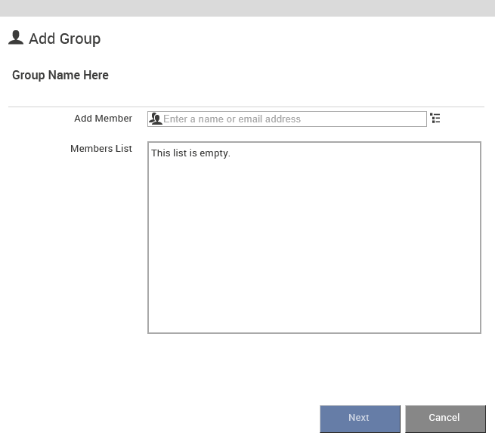The height and width of the screenshot is (448, 495).
Task: Click the word "Here" in the group name
Action: [96, 75]
